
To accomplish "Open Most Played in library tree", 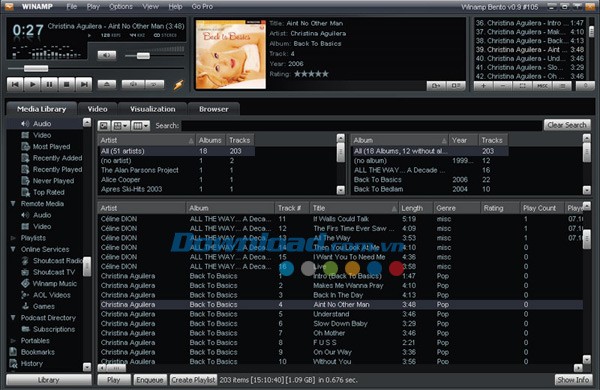I will [51, 147].
